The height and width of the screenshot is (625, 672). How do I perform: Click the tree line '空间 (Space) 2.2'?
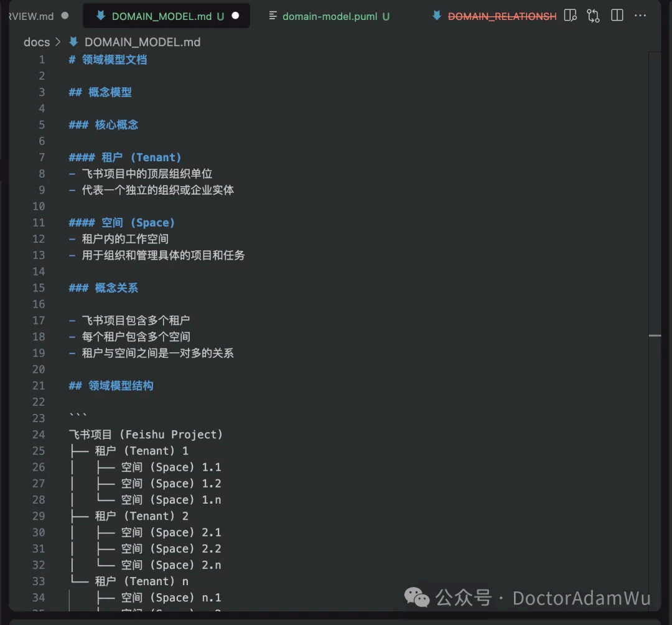(171, 548)
